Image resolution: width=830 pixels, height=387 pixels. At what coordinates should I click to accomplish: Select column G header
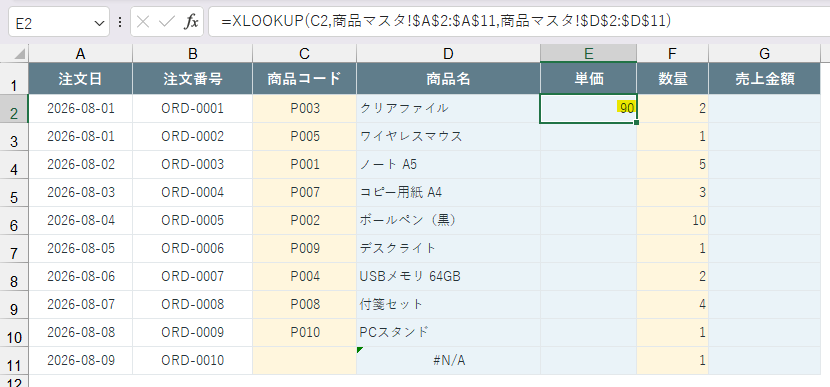click(764, 53)
